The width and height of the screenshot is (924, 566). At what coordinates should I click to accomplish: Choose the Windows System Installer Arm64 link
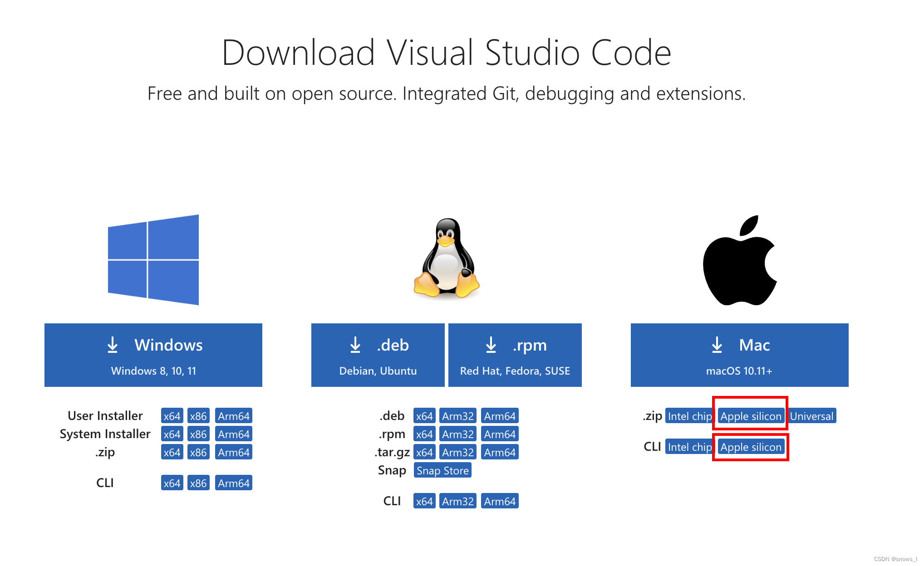[234, 434]
